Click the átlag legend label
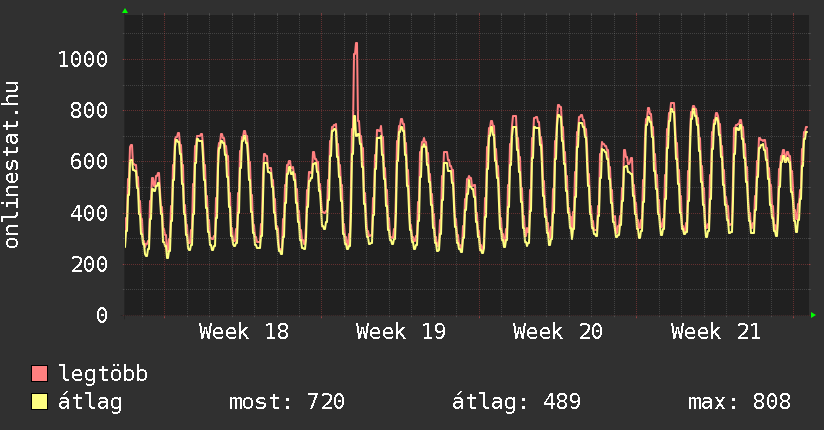Viewport: 824px width, 430px height. click(90, 402)
